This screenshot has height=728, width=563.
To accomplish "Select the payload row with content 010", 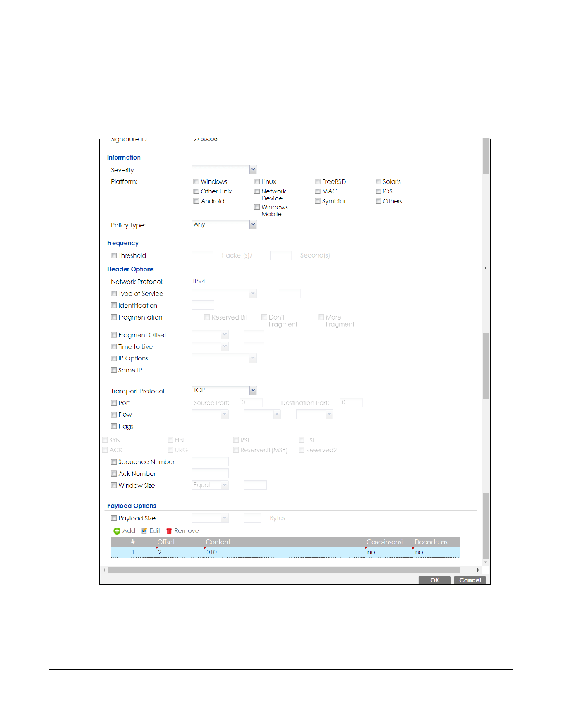I will [x=285, y=552].
